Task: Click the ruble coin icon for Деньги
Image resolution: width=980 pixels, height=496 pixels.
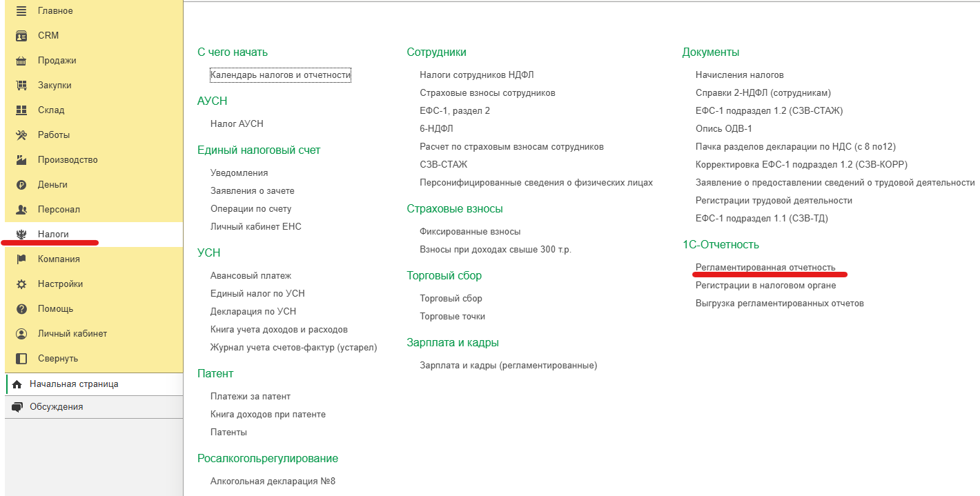Action: tap(21, 185)
